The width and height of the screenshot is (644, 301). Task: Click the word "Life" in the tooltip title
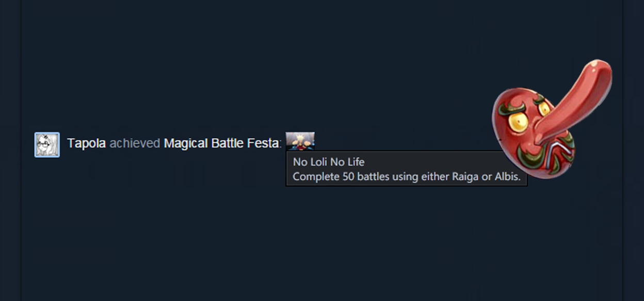(355, 162)
